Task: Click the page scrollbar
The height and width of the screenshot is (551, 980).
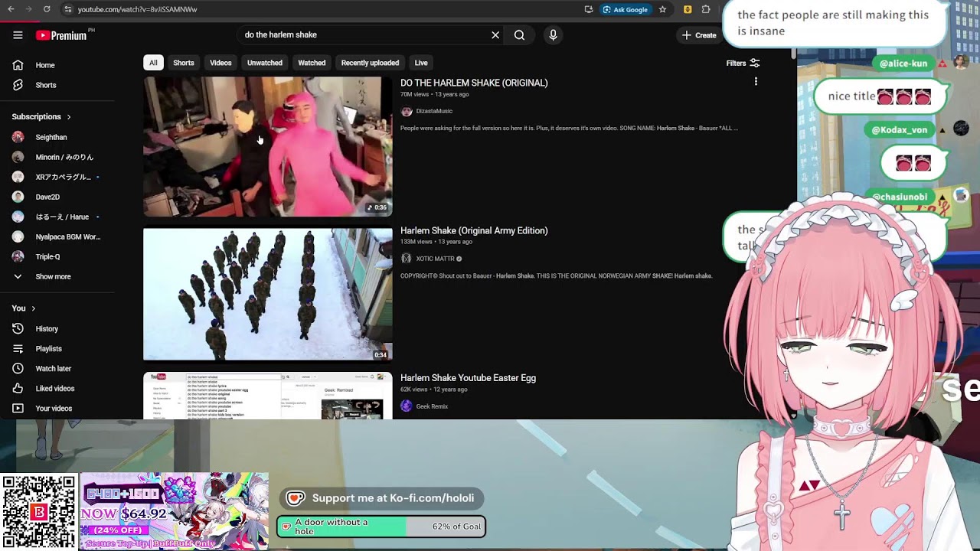Action: [794, 54]
